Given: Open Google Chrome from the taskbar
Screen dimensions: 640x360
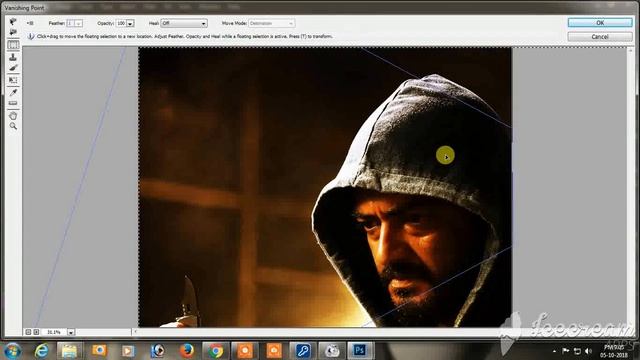Looking at the screenshot, I should pos(216,351).
